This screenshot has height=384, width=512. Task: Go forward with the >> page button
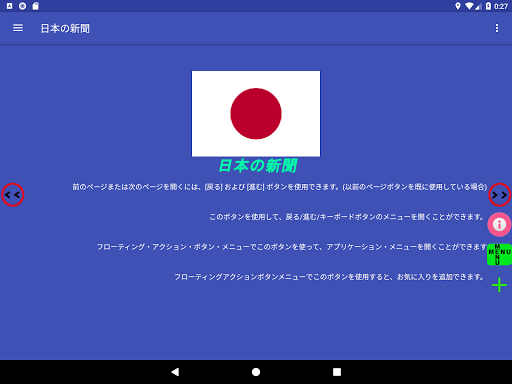point(500,195)
